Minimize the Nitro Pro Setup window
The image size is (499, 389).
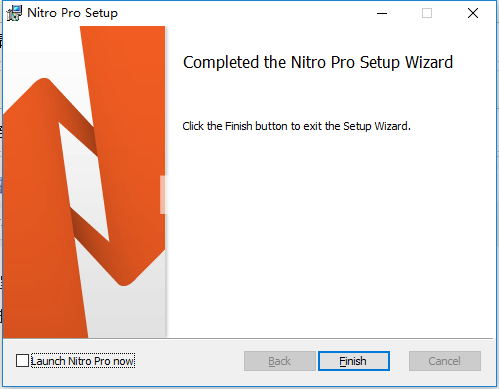[382, 13]
